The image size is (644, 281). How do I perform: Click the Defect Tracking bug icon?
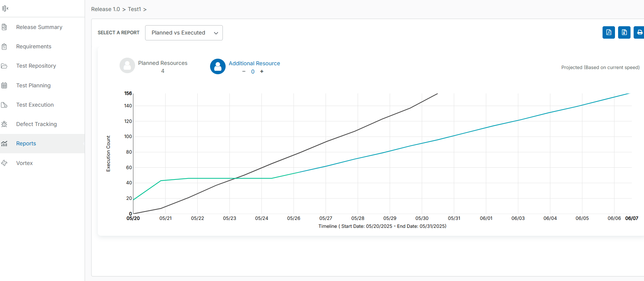pos(4,124)
